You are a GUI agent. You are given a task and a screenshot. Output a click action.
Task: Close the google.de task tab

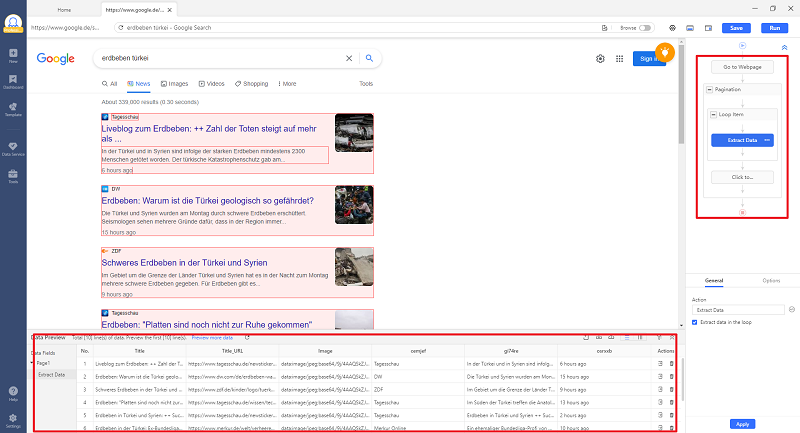(170, 10)
